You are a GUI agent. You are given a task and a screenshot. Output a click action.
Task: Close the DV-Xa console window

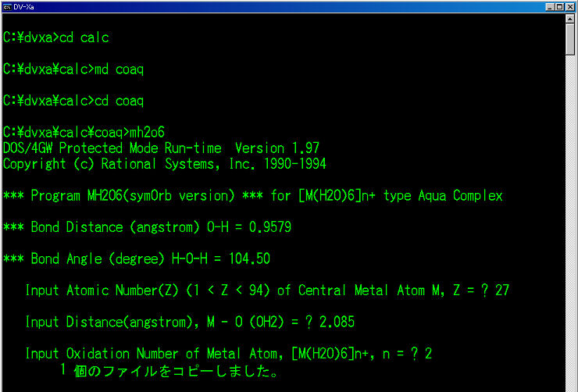[569, 7]
